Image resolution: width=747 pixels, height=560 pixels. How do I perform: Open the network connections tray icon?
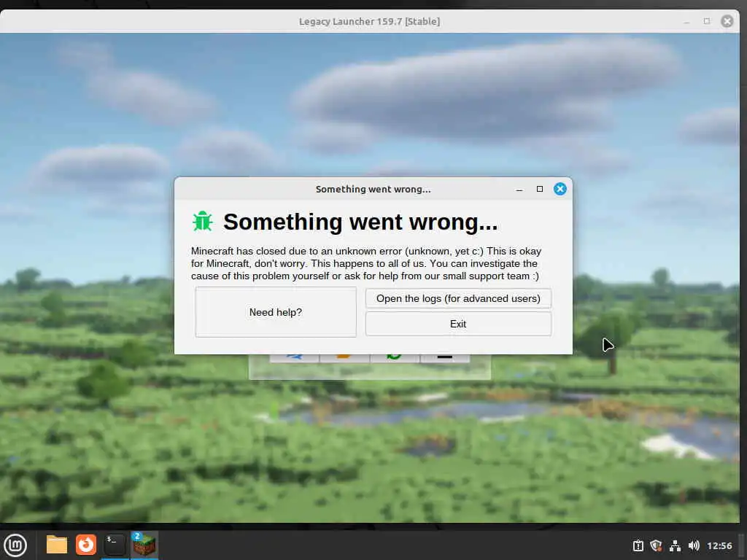[675, 545]
